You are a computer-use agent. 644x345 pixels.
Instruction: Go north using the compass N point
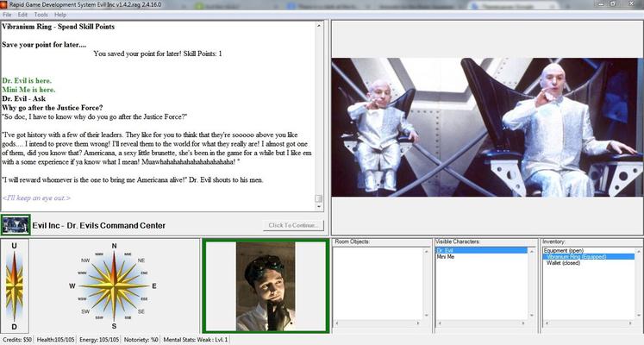click(114, 246)
